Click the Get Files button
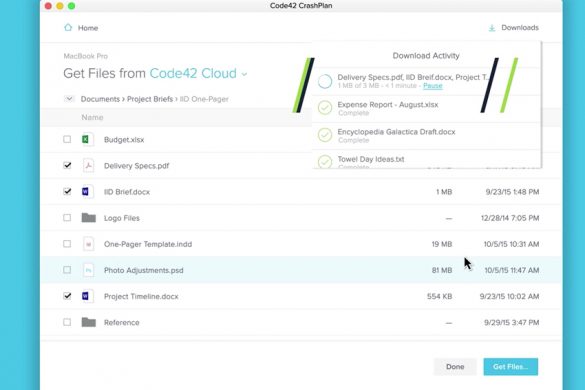This screenshot has height=390, width=585. point(511,367)
